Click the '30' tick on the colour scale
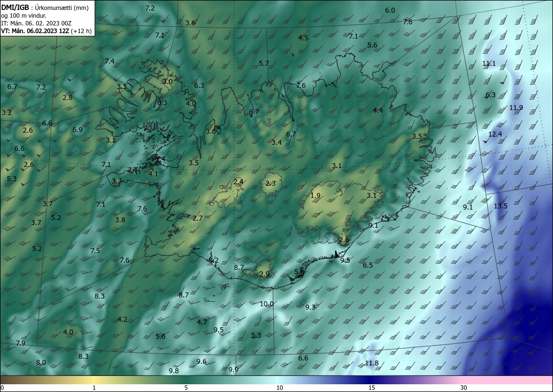This screenshot has width=553, height=392. 463,388
